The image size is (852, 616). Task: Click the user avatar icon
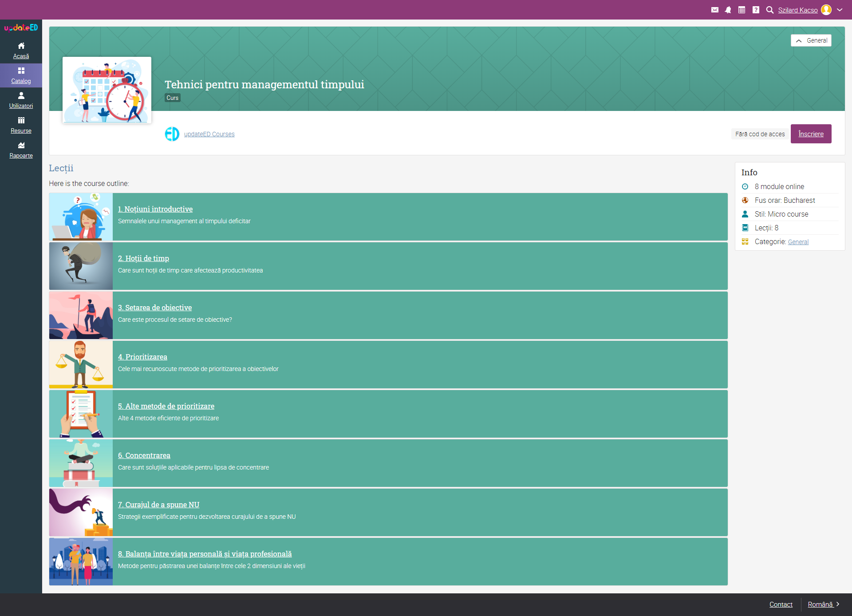(x=826, y=10)
